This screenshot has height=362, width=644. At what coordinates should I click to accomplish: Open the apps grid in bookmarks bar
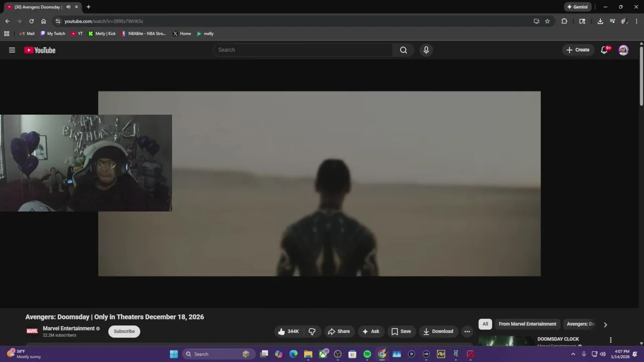click(7, 34)
